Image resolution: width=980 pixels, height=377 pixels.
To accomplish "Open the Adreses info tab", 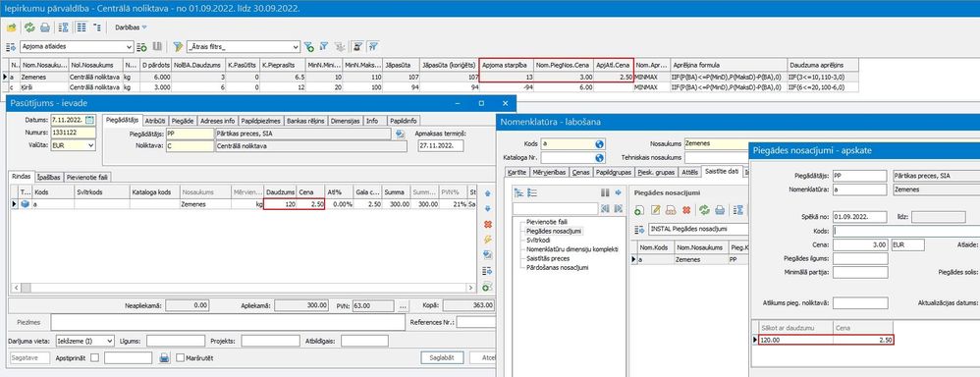I will coord(217,120).
